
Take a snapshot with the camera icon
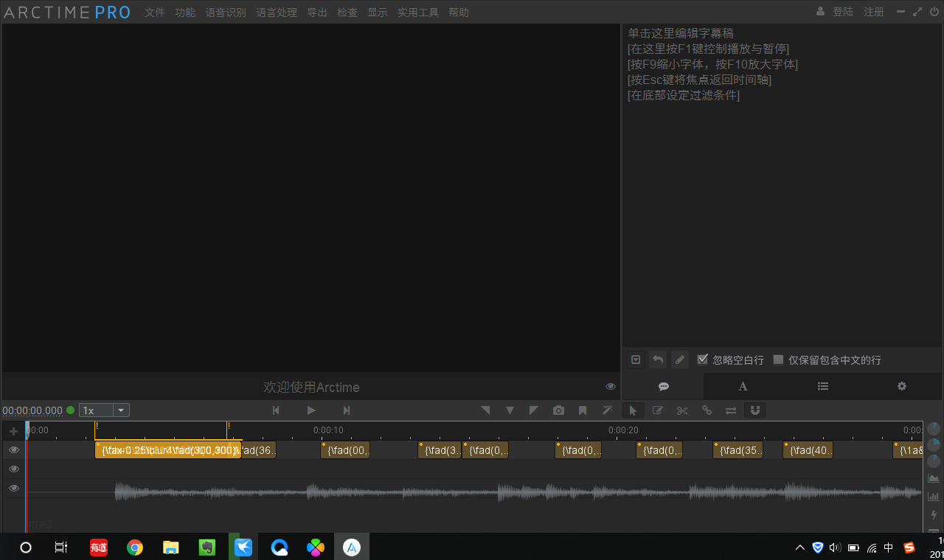559,410
